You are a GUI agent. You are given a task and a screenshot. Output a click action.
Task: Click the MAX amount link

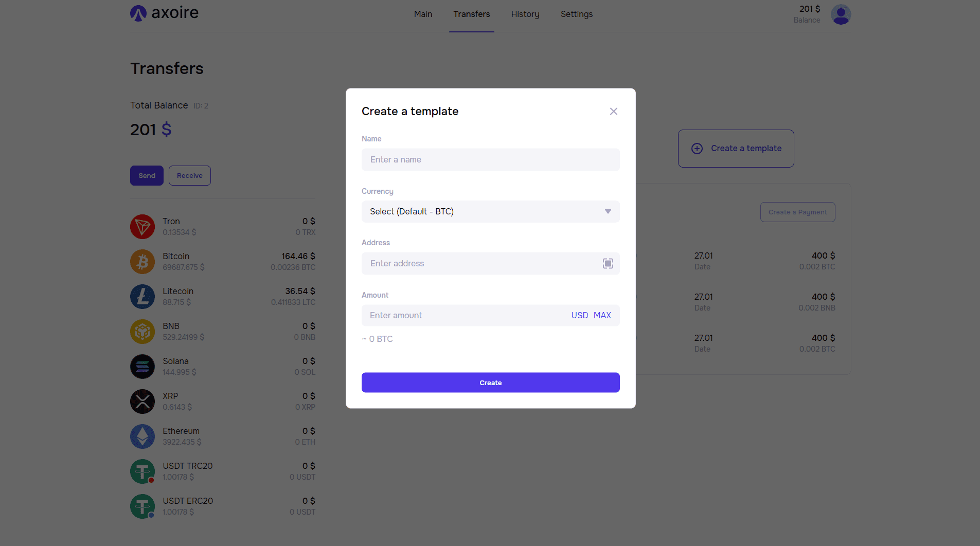[x=602, y=316]
